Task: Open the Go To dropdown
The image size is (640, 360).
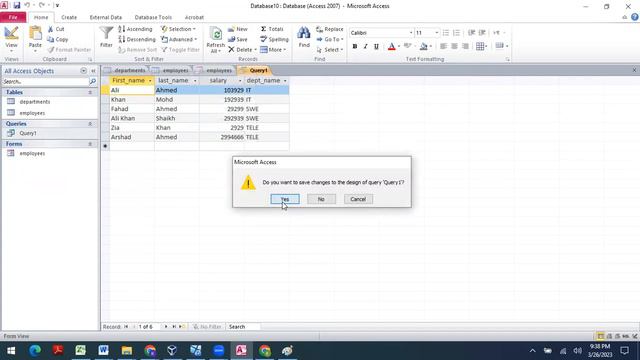Action: (x=330, y=40)
